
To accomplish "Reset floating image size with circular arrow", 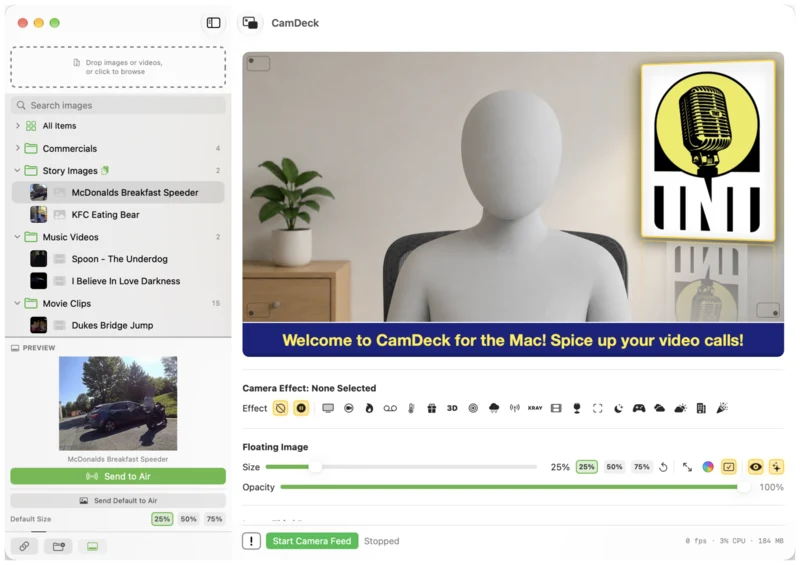I will [x=663, y=467].
